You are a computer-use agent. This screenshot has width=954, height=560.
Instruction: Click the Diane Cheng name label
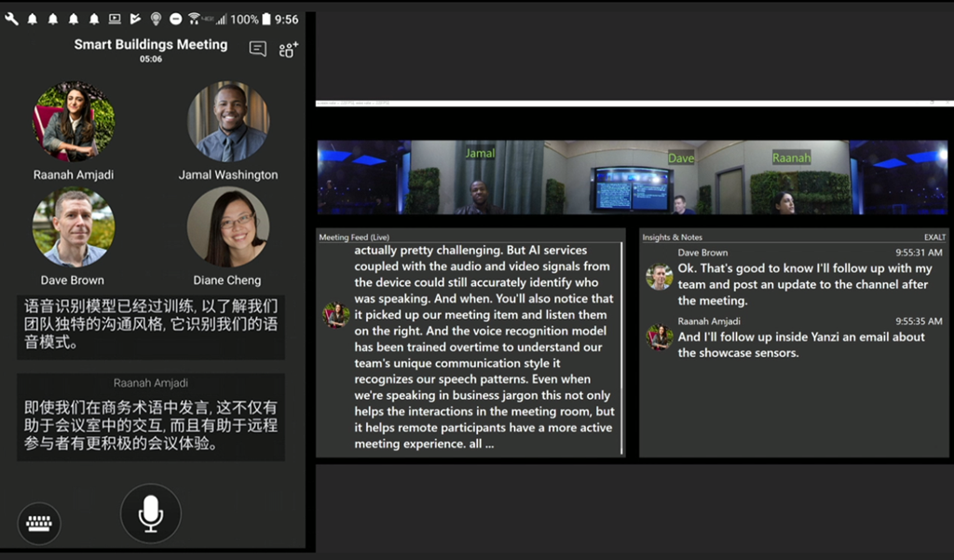pyautogui.click(x=227, y=280)
